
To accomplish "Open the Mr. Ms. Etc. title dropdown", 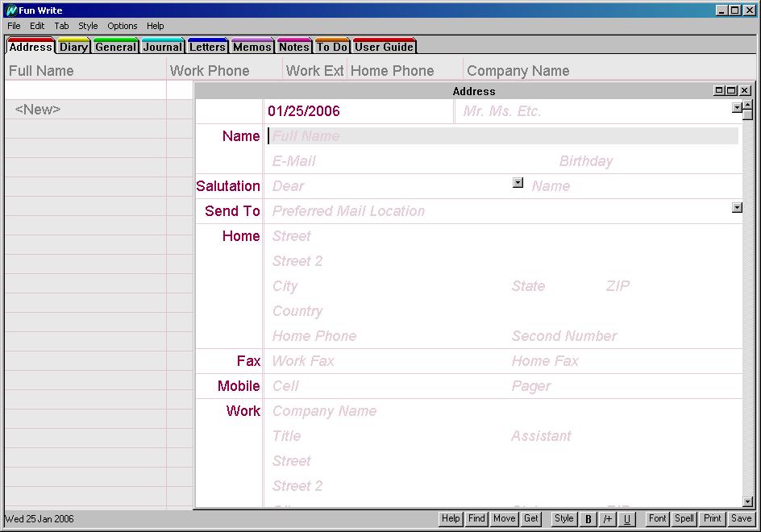I will 737,108.
